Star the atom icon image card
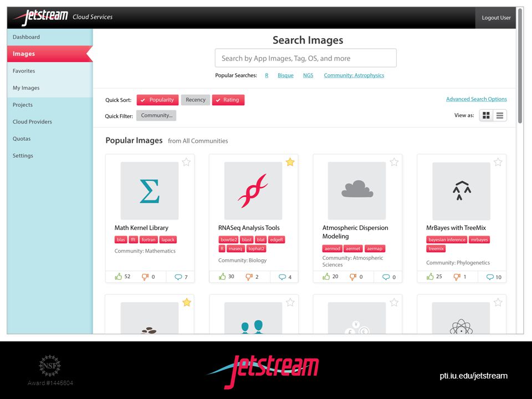This screenshot has height=399, width=532. point(498,303)
